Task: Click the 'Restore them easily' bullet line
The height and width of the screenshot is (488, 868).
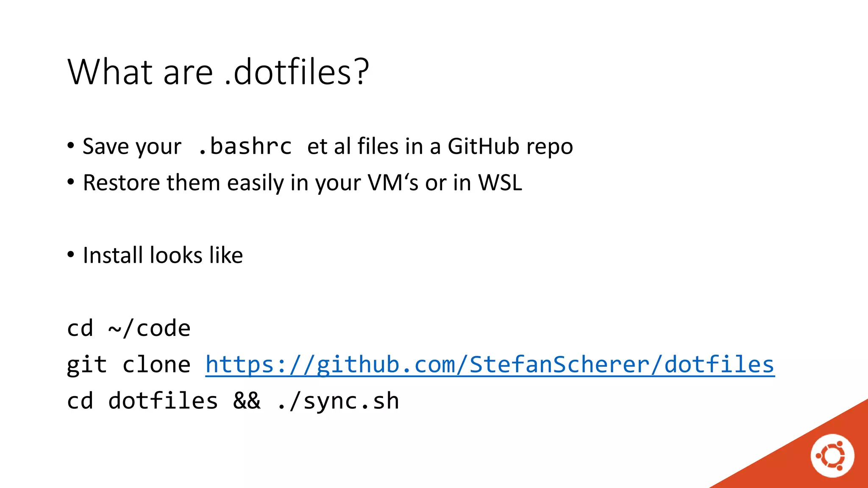Action: coord(303,183)
